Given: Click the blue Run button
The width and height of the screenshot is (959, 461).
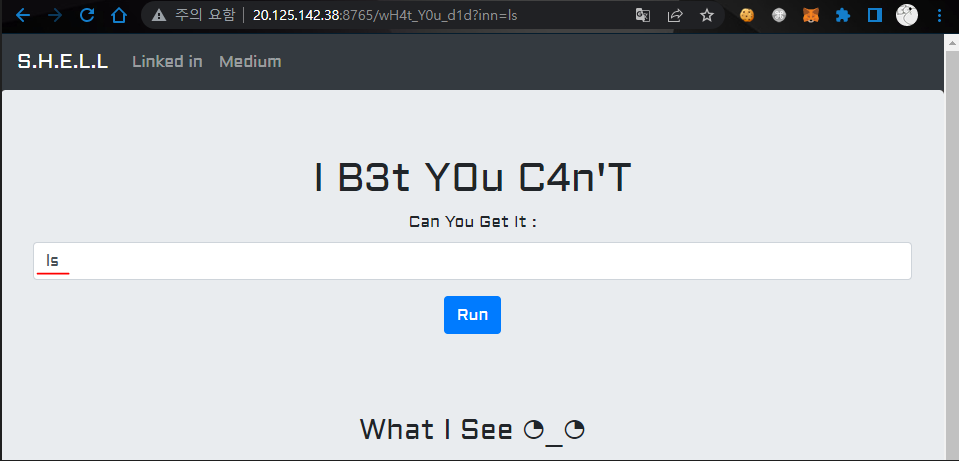Looking at the screenshot, I should pos(472,315).
